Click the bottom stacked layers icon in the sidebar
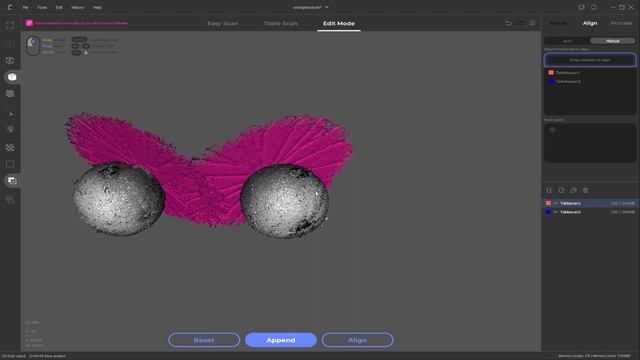The height and width of the screenshot is (360, 640). 10,200
